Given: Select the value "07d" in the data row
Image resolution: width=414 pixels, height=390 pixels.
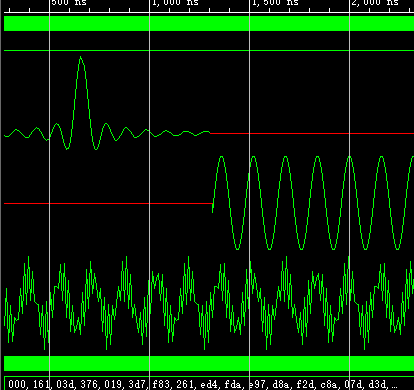Looking at the screenshot, I should point(353,384).
